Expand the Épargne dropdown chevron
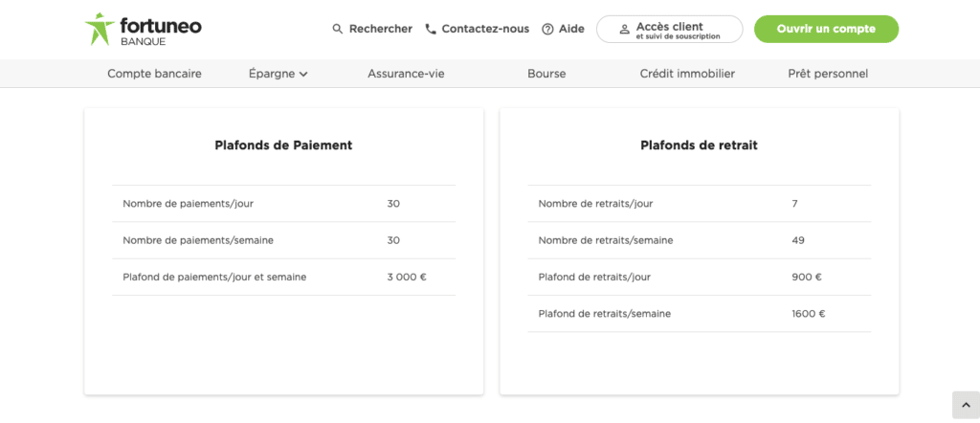The height and width of the screenshot is (423, 980). (x=303, y=75)
